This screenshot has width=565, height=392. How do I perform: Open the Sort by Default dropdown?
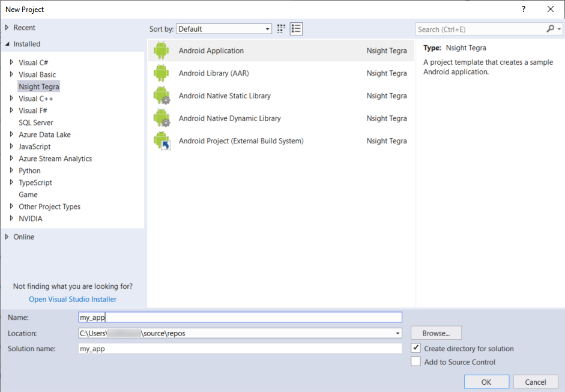click(x=224, y=29)
